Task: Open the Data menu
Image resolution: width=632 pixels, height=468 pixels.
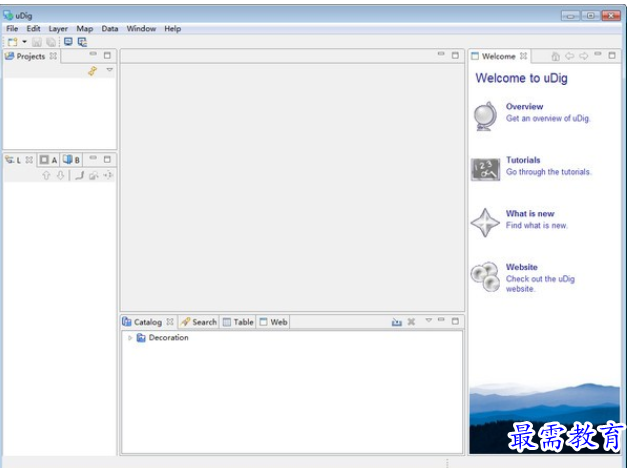Action: pyautogui.click(x=110, y=29)
